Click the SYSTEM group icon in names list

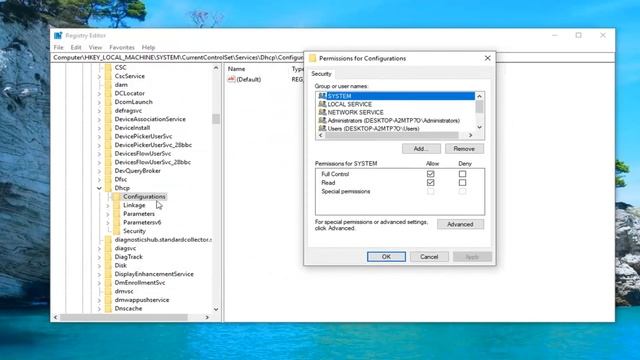[322, 96]
